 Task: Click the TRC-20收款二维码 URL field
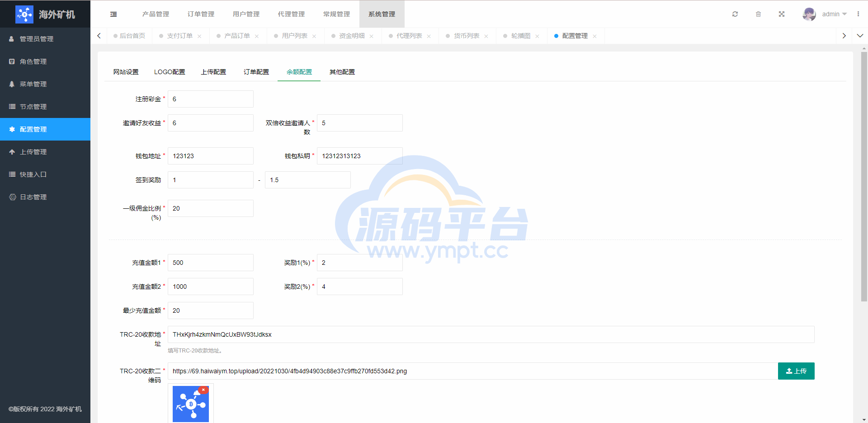click(x=473, y=371)
